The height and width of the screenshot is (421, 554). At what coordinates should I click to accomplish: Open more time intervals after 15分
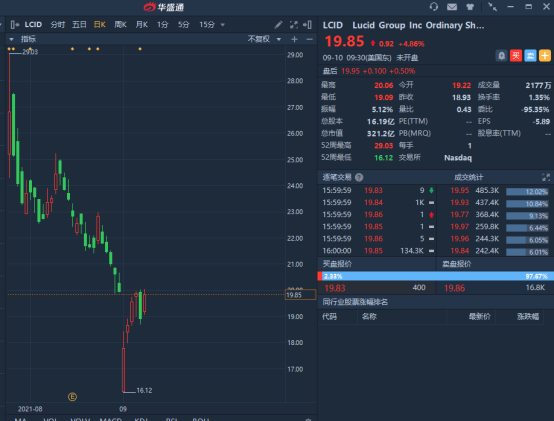[223, 25]
